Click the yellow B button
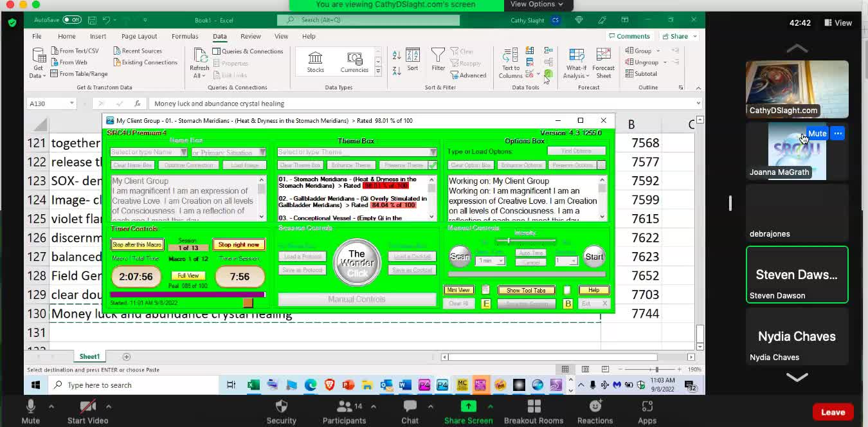The height and width of the screenshot is (427, 868). pos(568,304)
